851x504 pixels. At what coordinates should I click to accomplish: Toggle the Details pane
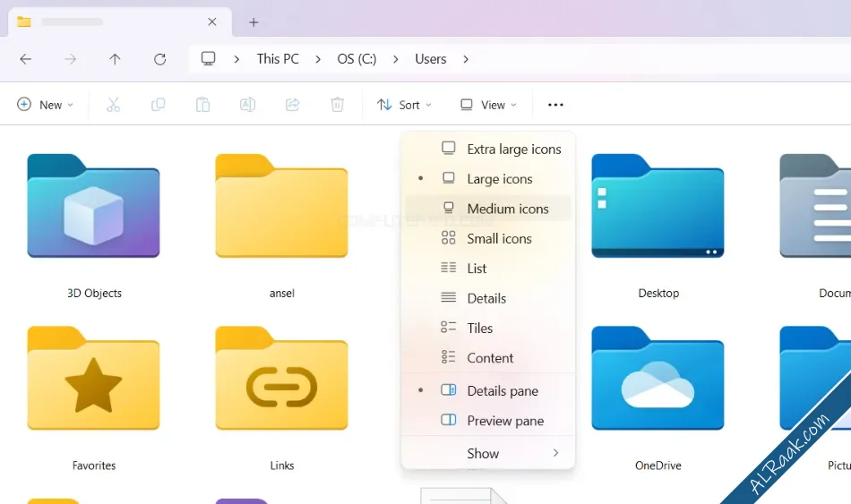488,390
